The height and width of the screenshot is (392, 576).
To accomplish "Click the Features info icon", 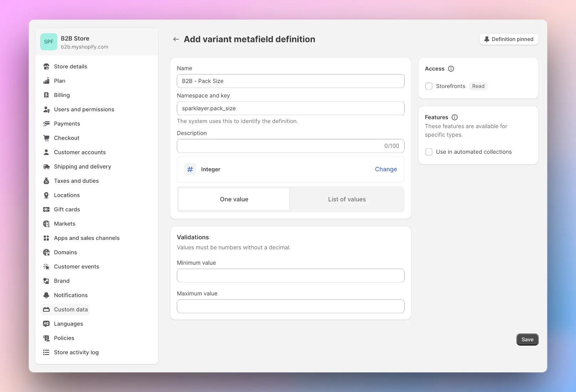I will click(454, 117).
